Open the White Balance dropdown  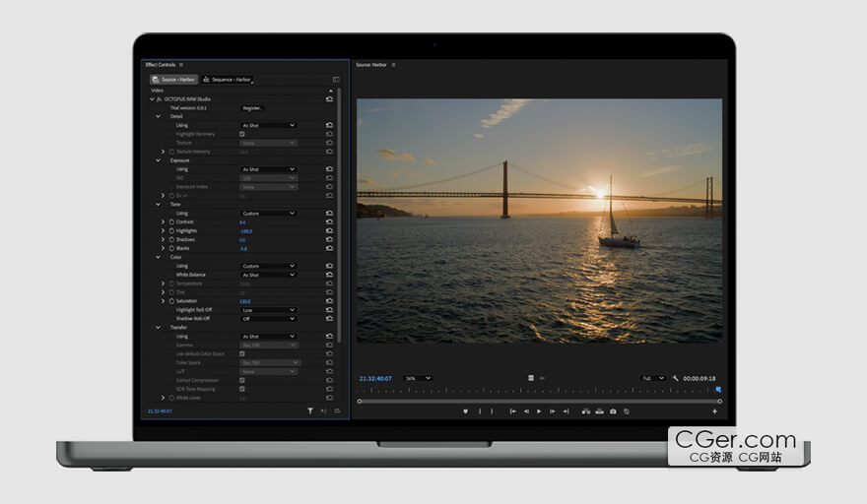[268, 275]
